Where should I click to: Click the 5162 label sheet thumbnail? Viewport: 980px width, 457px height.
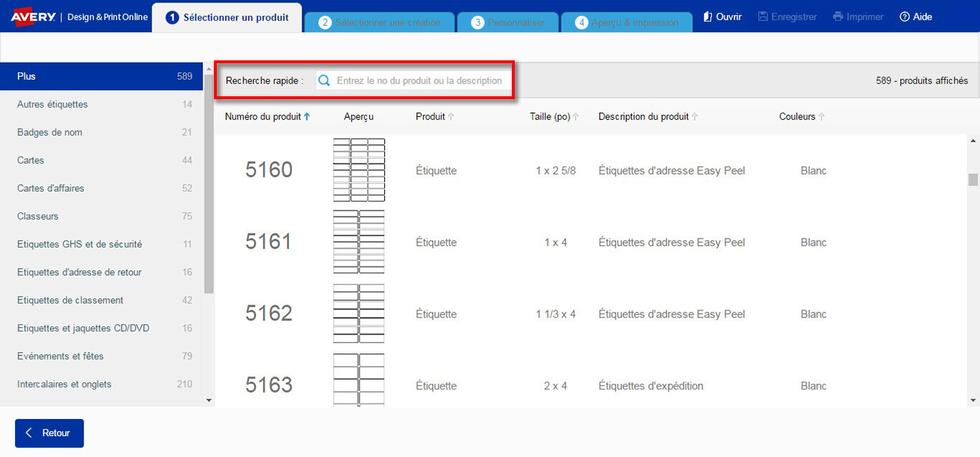point(359,314)
